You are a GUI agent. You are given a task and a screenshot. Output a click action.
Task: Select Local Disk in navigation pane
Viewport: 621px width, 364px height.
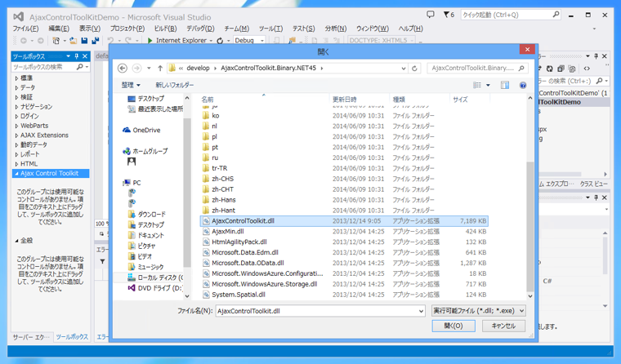pos(155,277)
